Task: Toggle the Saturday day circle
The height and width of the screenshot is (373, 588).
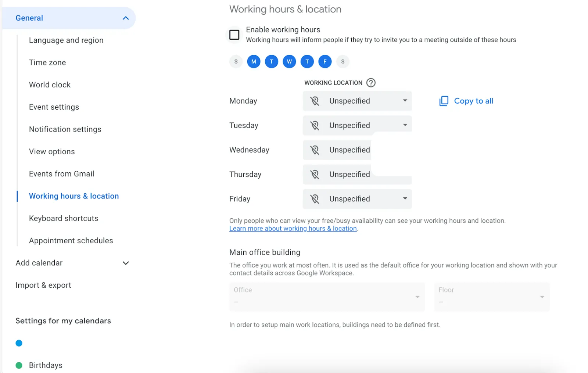Action: pyautogui.click(x=343, y=61)
